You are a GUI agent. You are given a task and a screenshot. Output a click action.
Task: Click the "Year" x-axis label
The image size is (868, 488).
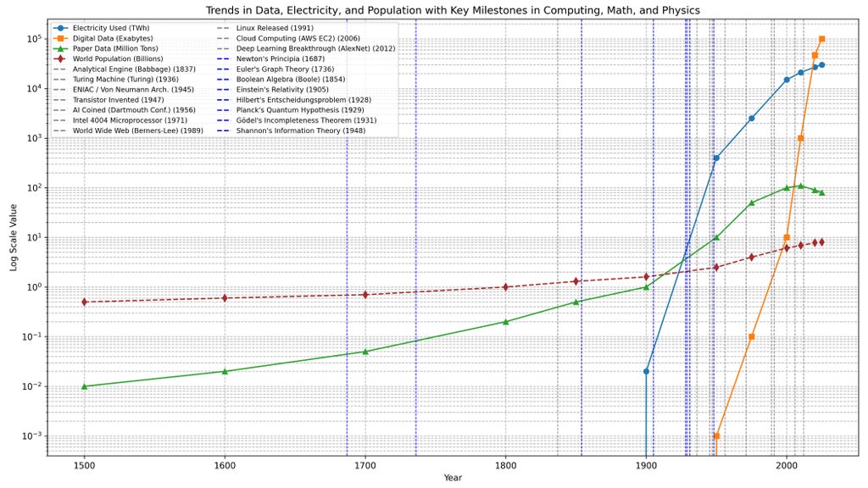[453, 478]
